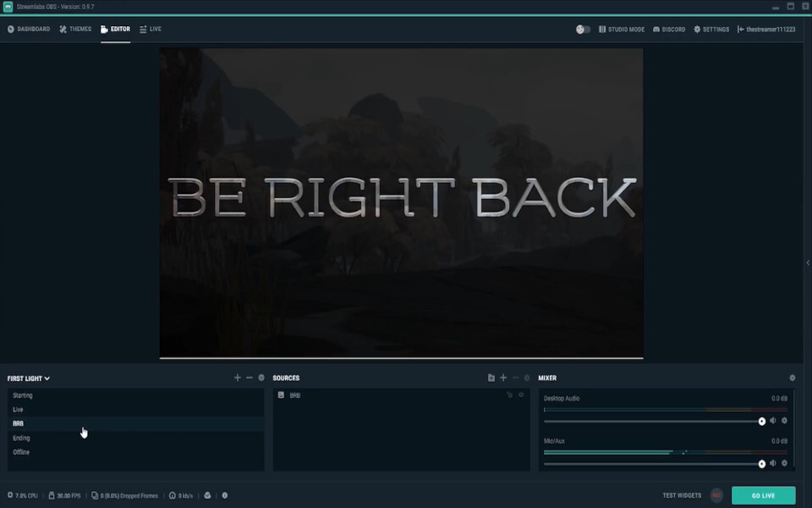Toggle visibility eye of BRB source
Screen dimensions: 812x508
(521, 395)
